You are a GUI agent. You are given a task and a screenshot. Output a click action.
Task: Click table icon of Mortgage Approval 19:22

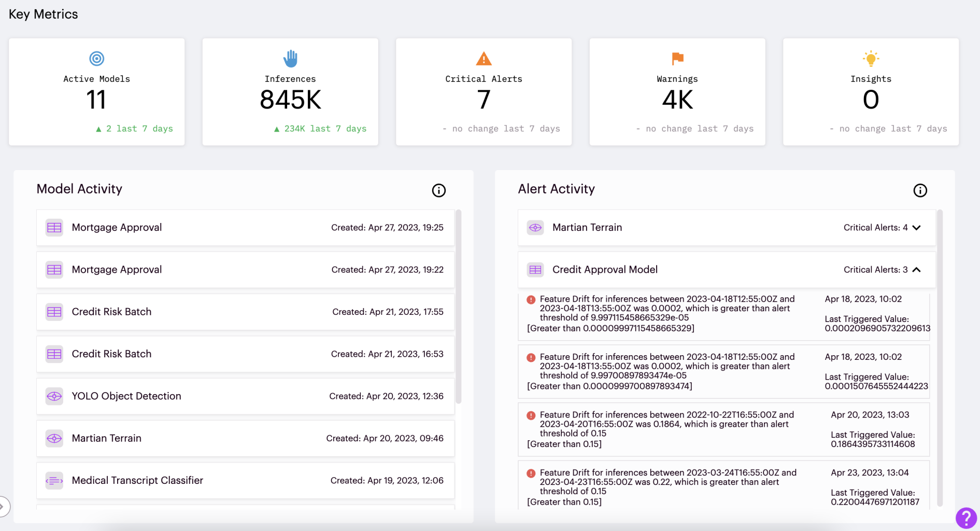pos(54,270)
